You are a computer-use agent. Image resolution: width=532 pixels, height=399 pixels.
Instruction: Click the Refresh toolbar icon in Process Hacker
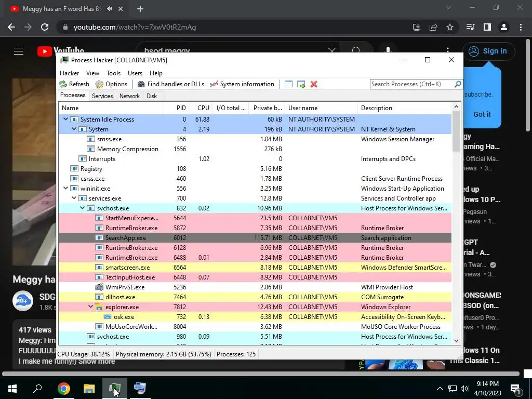click(x=63, y=84)
